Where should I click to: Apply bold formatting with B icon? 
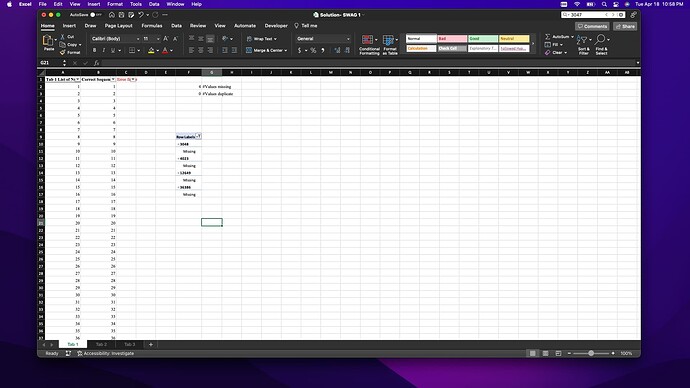(x=94, y=51)
